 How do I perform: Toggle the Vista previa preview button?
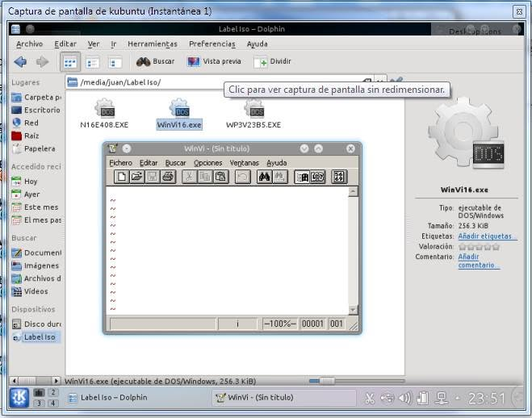click(x=214, y=61)
